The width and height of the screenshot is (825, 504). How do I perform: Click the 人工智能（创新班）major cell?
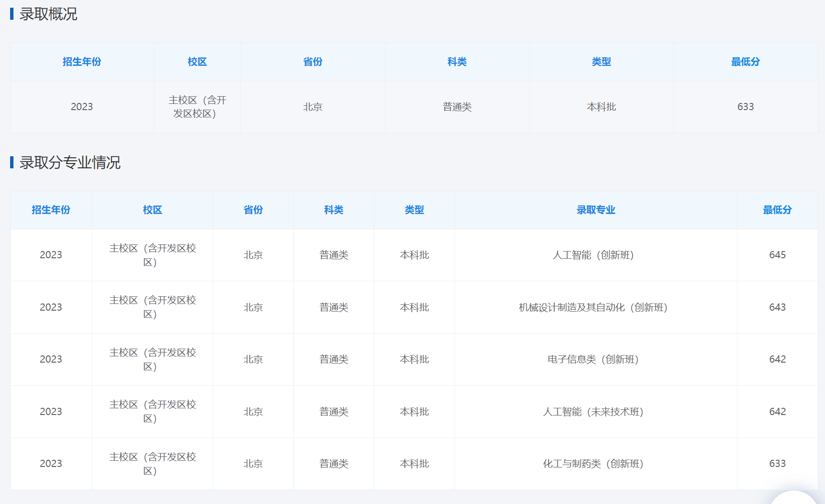pos(593,255)
